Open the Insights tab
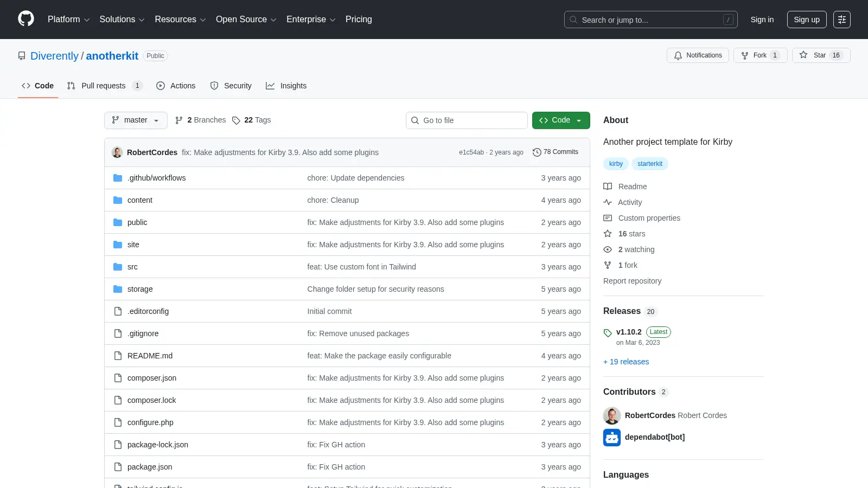The width and height of the screenshot is (868, 488). [286, 86]
